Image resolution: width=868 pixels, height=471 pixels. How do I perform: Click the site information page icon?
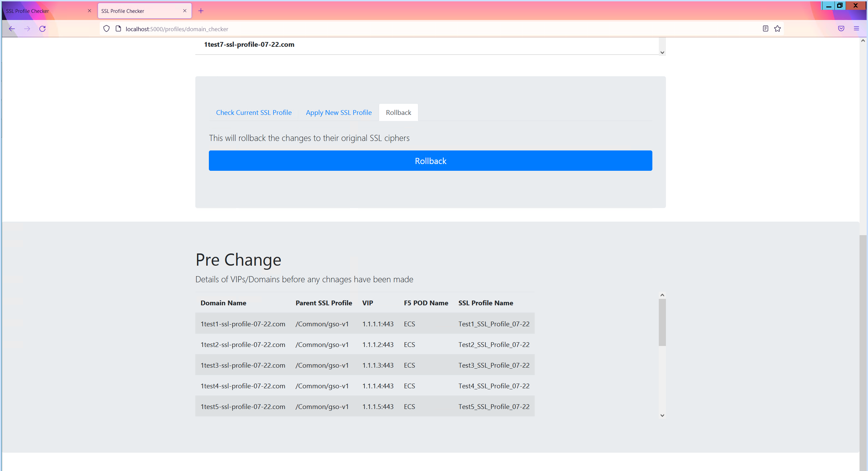coord(118,29)
